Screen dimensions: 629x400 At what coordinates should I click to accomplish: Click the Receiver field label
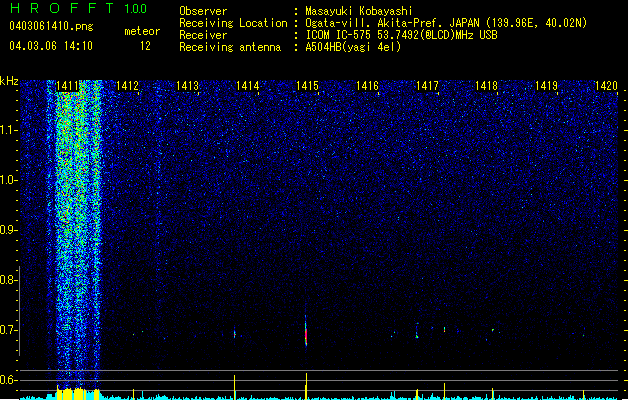click(x=203, y=35)
